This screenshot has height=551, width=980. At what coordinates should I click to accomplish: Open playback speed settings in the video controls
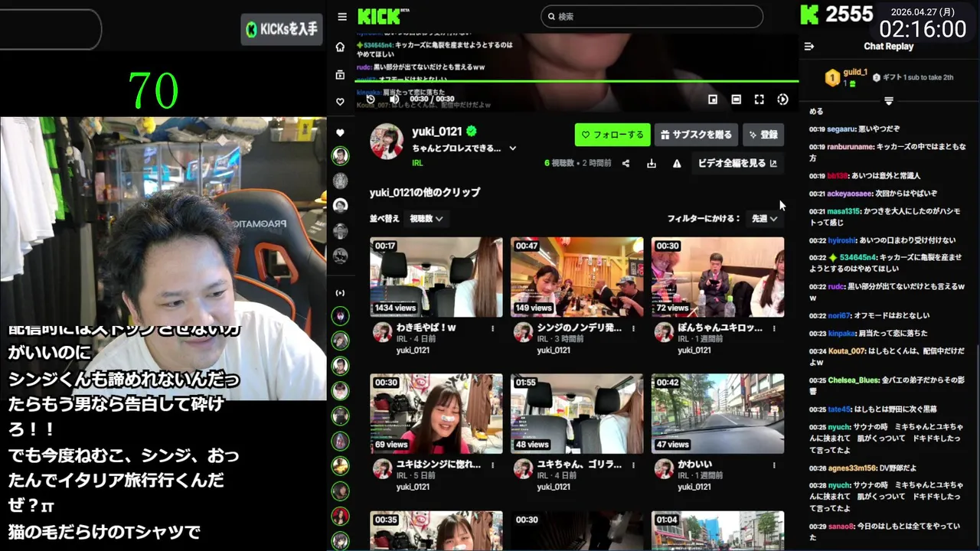[x=782, y=99]
